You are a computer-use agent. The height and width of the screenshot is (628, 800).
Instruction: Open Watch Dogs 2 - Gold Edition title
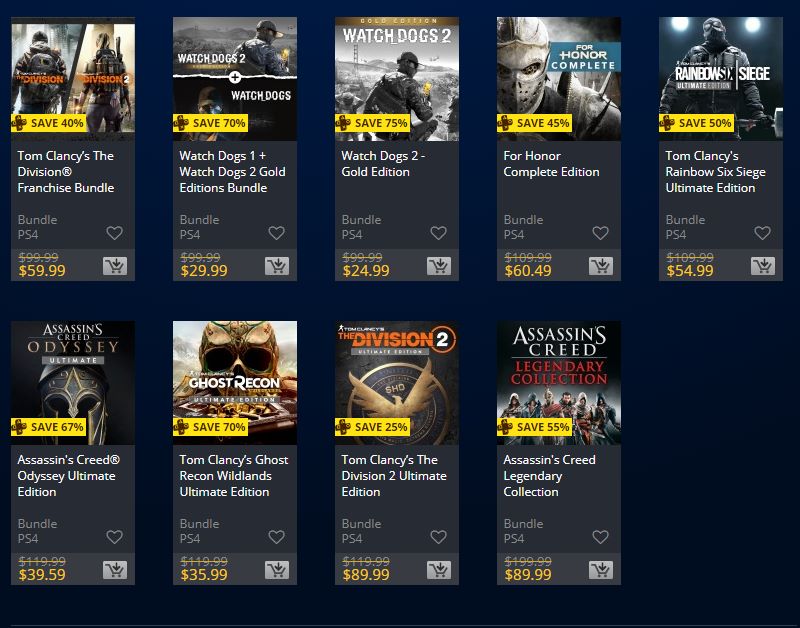tap(383, 164)
